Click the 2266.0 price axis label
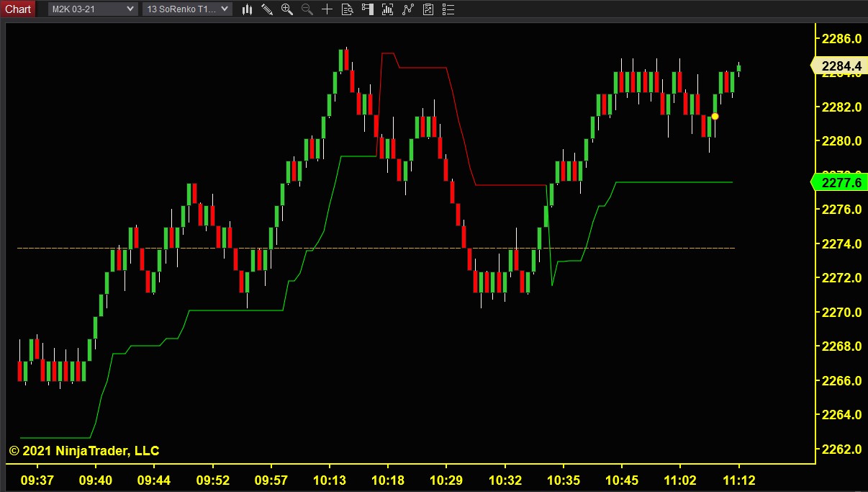 point(841,380)
